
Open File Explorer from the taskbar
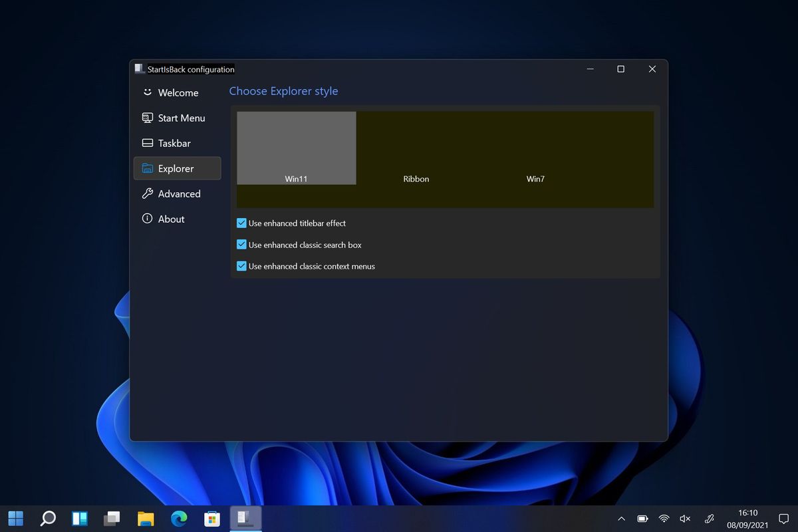click(146, 517)
